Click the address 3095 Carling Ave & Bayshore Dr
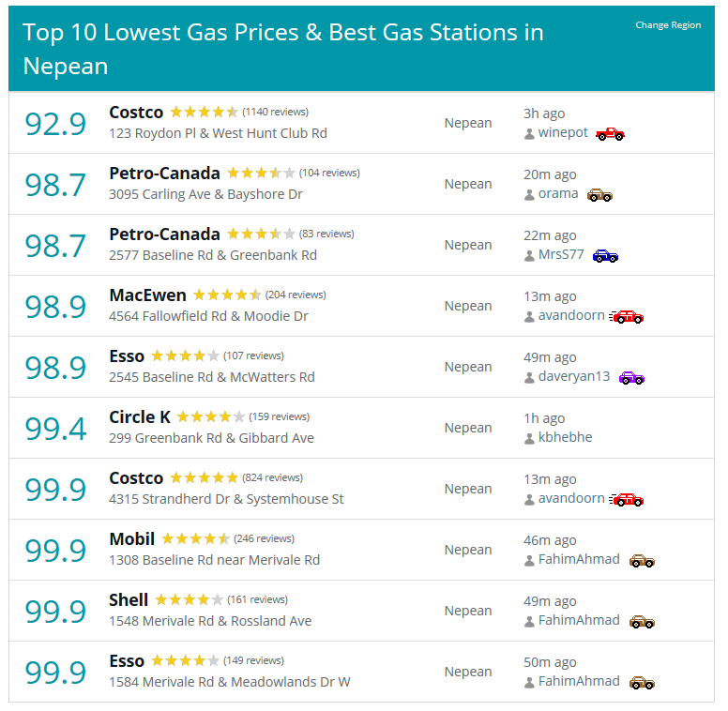 pos(205,194)
